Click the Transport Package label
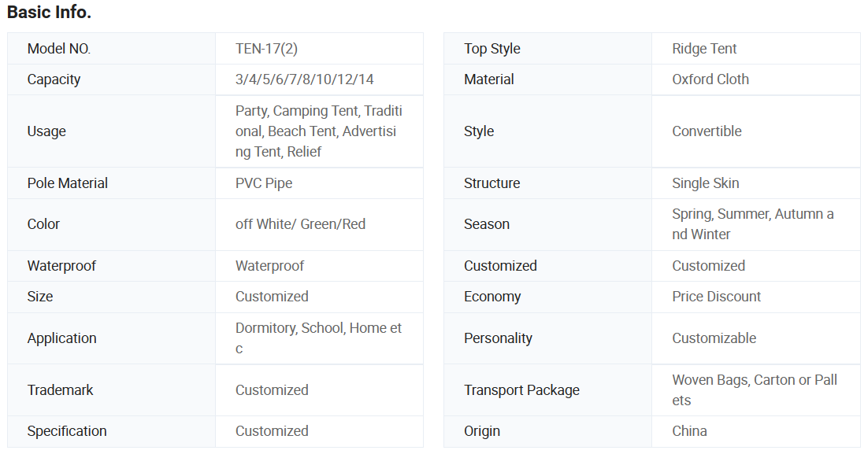 [521, 390]
